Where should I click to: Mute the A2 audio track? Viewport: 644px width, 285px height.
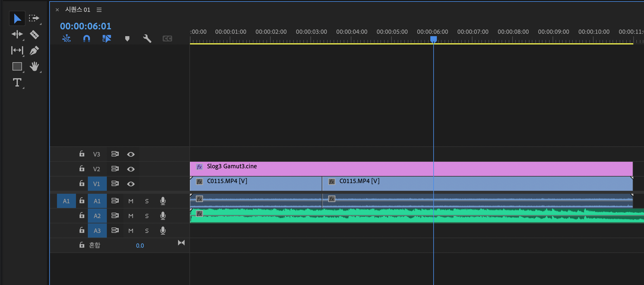tap(131, 216)
